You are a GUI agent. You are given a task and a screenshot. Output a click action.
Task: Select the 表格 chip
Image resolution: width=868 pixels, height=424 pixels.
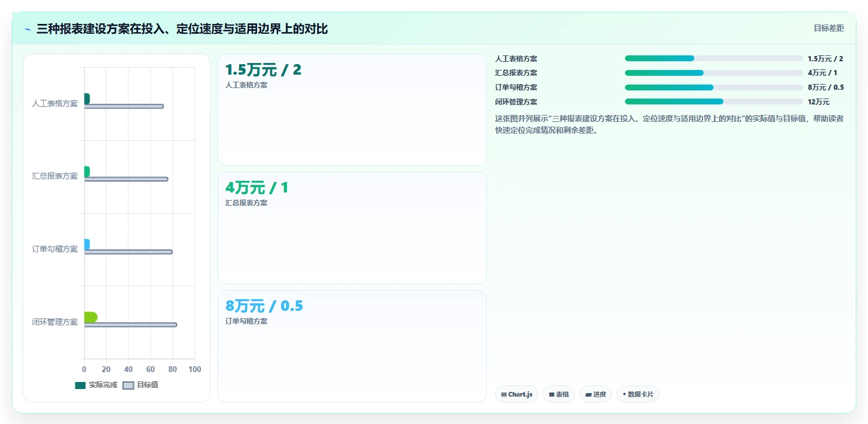558,394
